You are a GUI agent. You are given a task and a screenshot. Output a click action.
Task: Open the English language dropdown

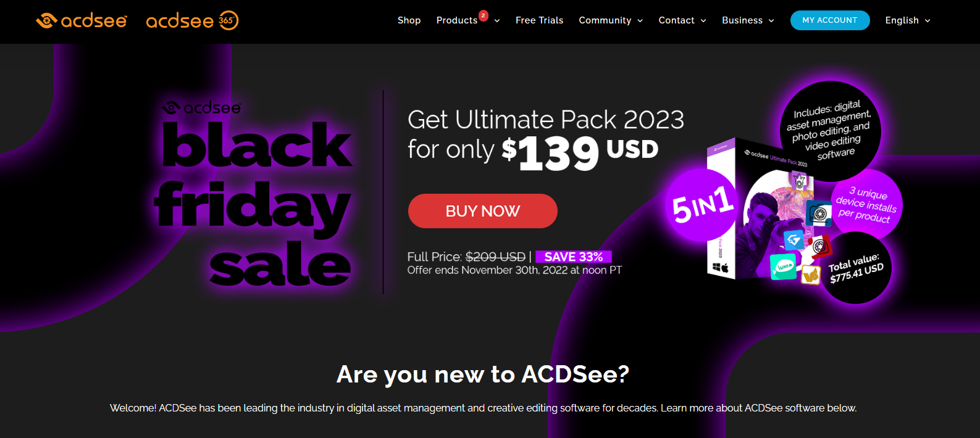[908, 20]
